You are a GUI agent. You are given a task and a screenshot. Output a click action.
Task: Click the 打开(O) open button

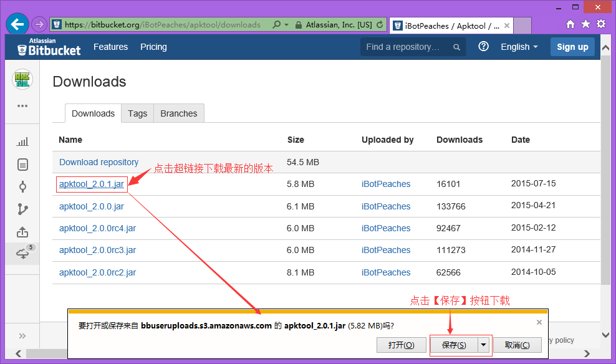401,345
